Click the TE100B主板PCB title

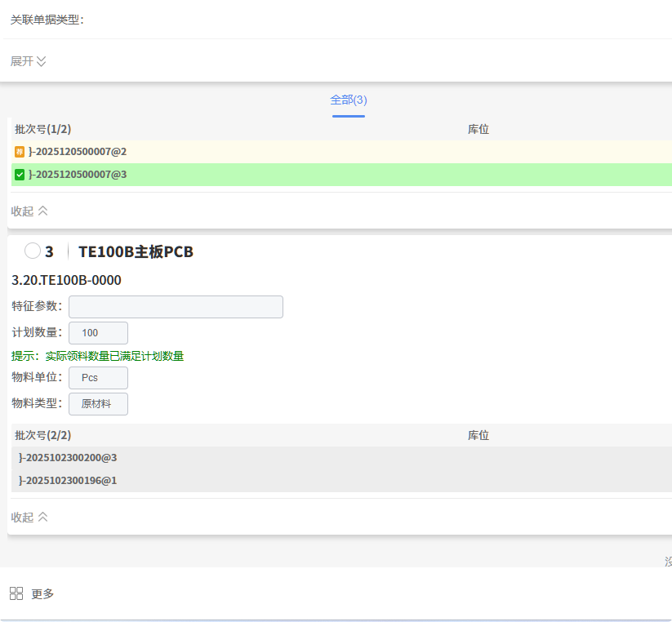tap(136, 251)
